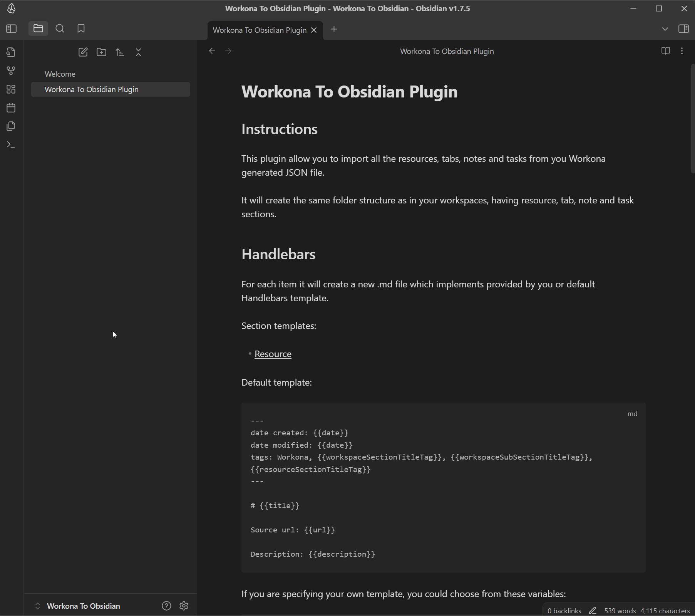Screen dimensions: 695x616
Task: Open insert template ribbon icon
Action: pyautogui.click(x=11, y=126)
